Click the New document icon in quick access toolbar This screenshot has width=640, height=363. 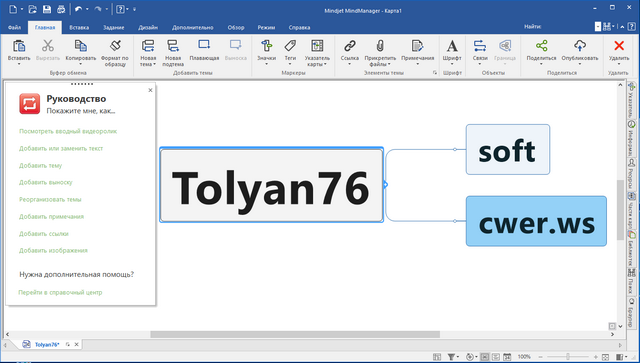click(13, 9)
